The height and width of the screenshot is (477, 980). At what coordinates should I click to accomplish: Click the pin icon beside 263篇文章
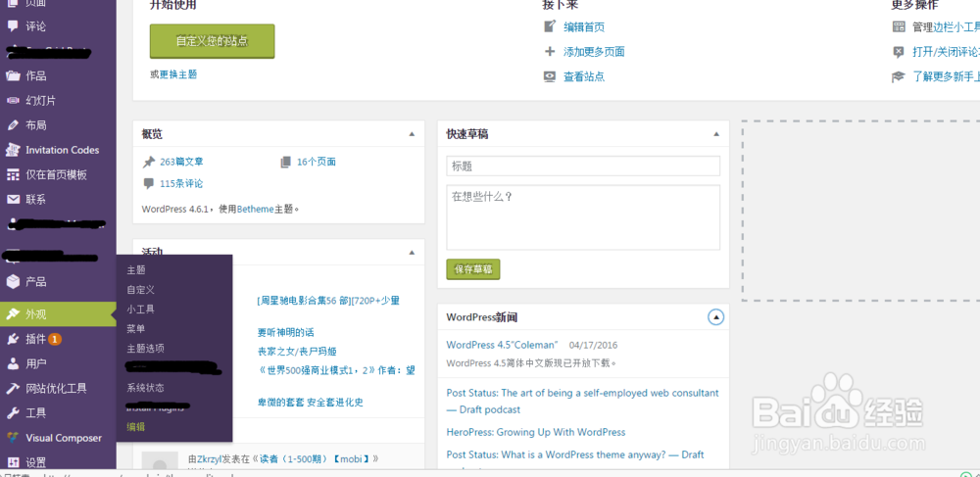(x=149, y=163)
